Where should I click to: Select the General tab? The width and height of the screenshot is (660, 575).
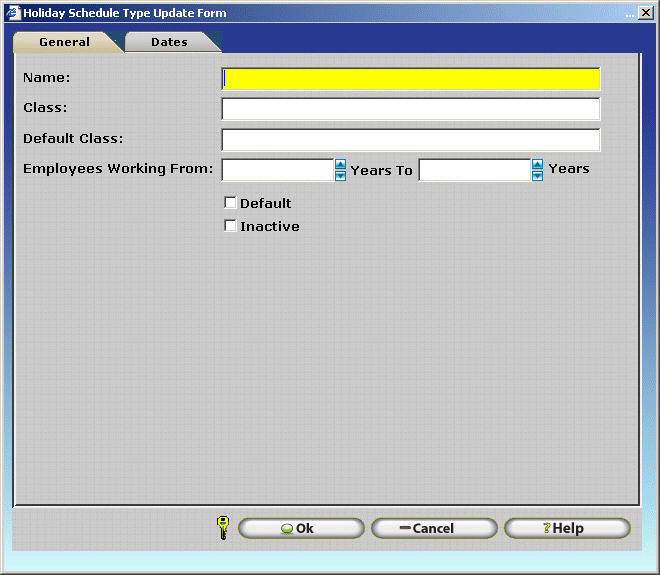[64, 42]
